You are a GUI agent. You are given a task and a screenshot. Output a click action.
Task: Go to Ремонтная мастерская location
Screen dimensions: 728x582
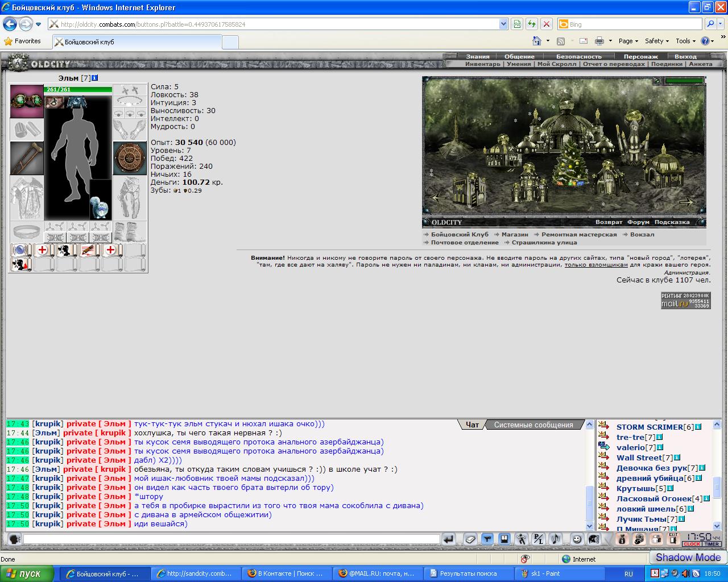(579, 234)
